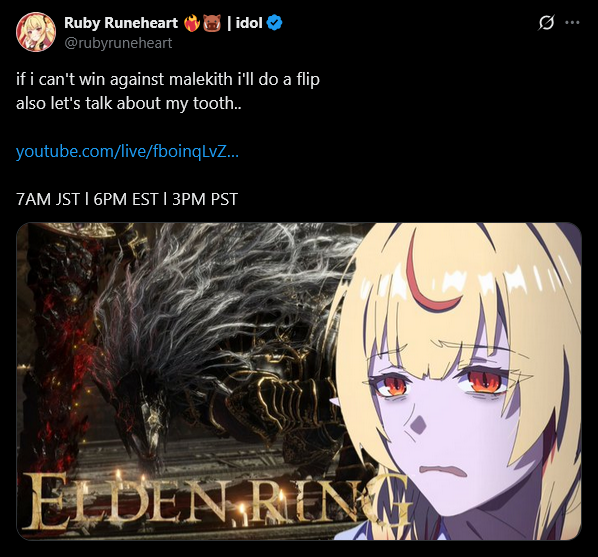Click the 6PM EST time text
Image resolution: width=598 pixels, height=557 pixels.
click(126, 199)
